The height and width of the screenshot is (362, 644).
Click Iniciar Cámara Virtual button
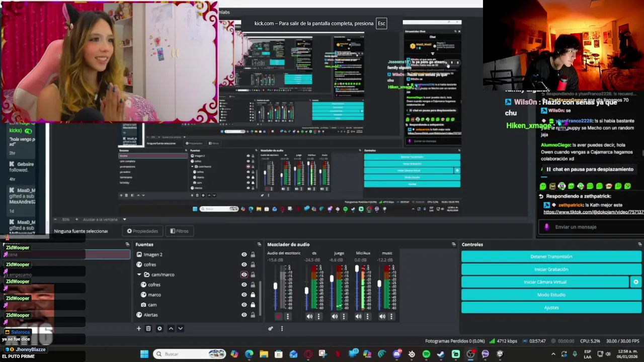[x=545, y=282]
